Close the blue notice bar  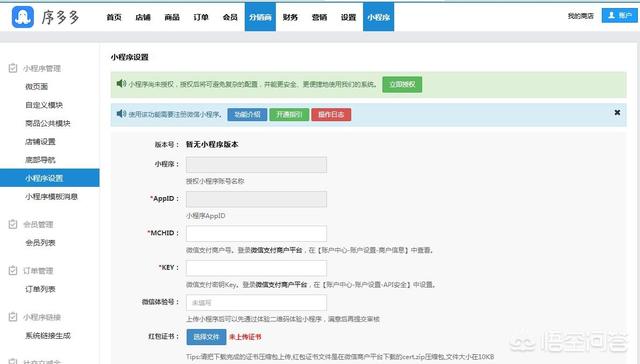pos(617,112)
